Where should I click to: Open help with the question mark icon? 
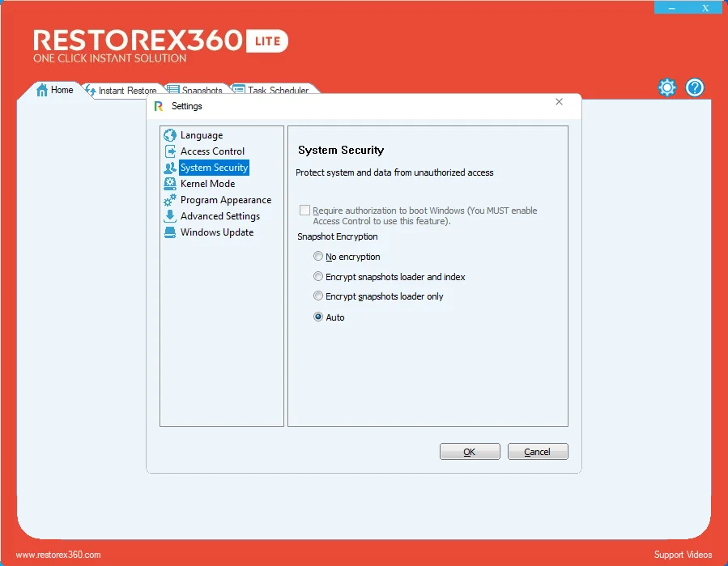tap(695, 87)
